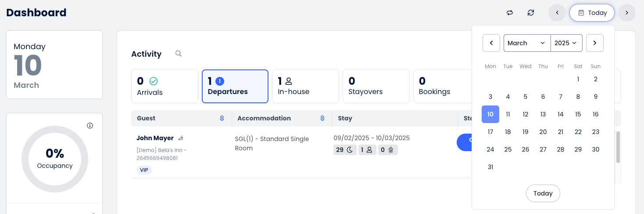Image resolution: width=644 pixels, height=214 pixels.
Task: Go to next day with right arrow
Action: point(627,13)
